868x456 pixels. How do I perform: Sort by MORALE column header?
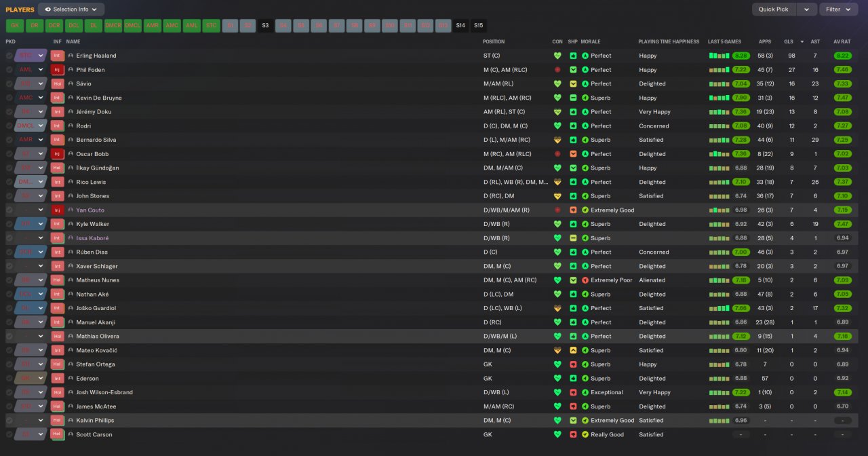pos(591,41)
